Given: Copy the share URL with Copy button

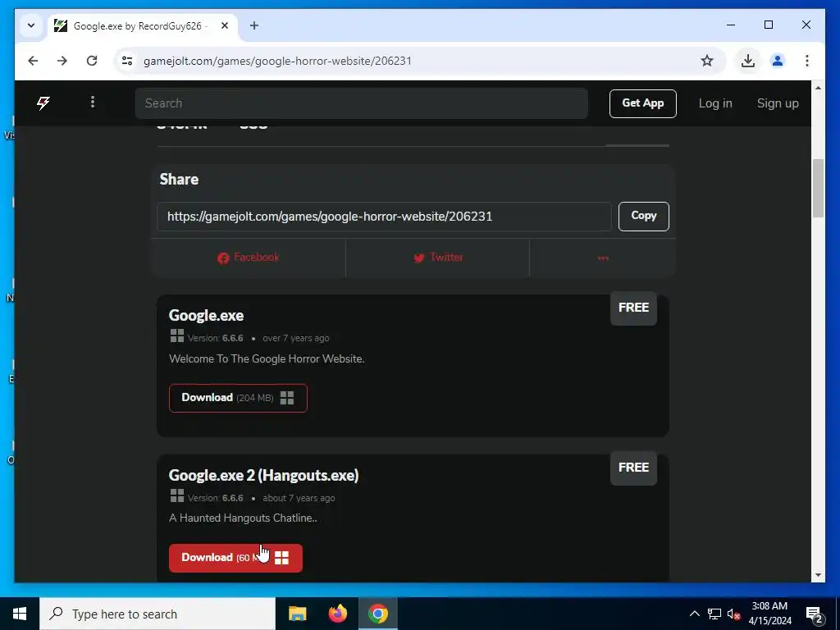Looking at the screenshot, I should point(643,216).
